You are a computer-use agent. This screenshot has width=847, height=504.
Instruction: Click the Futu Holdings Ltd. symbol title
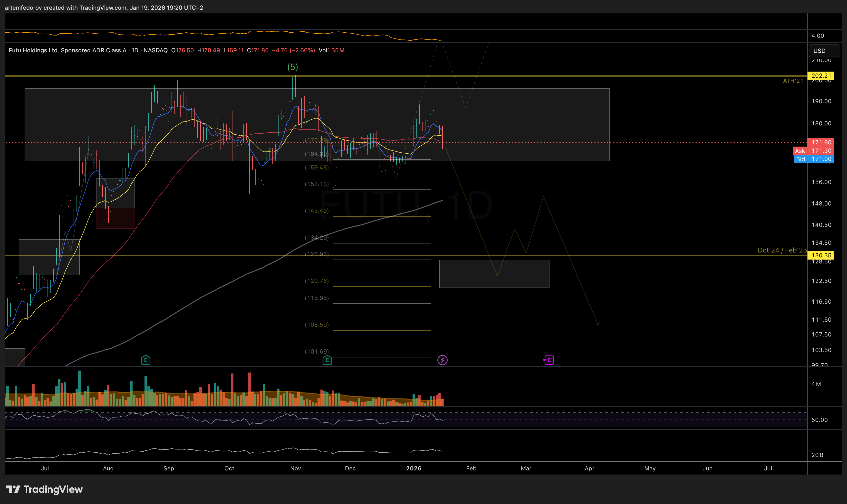click(x=67, y=50)
